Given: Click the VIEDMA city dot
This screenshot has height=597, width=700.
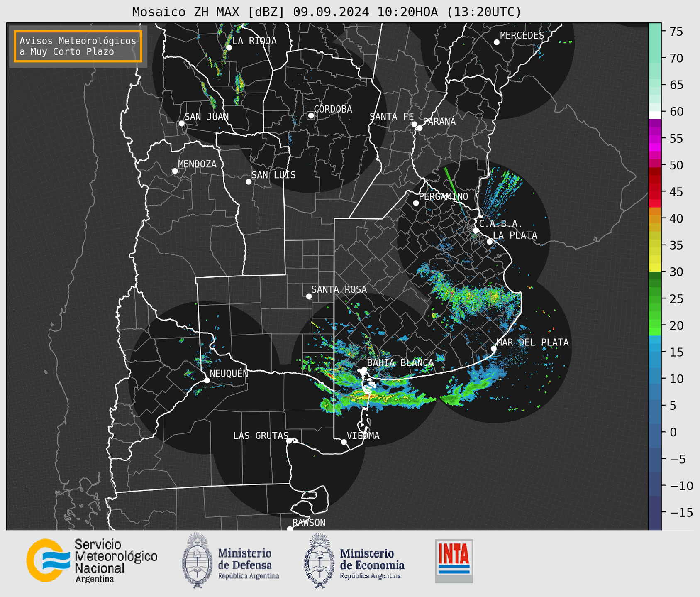Looking at the screenshot, I should point(344,442).
